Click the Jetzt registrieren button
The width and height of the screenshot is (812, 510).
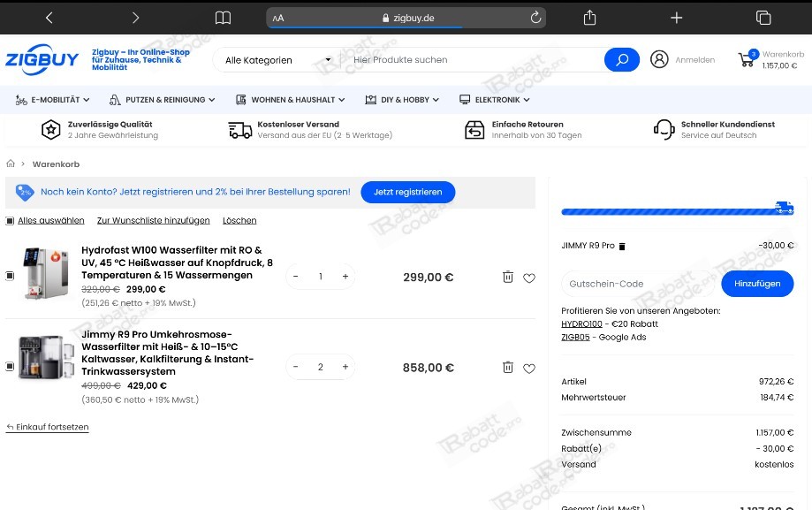408,193
